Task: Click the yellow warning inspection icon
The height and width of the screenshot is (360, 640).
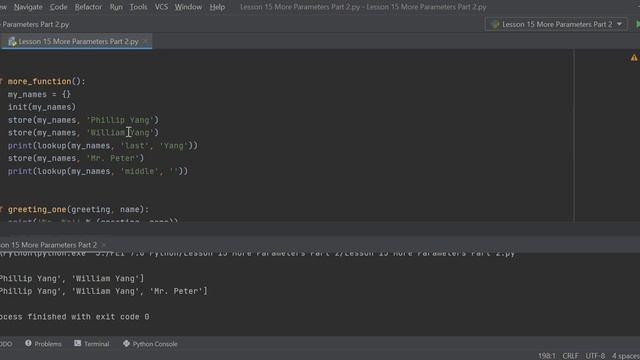Action: tap(634, 58)
